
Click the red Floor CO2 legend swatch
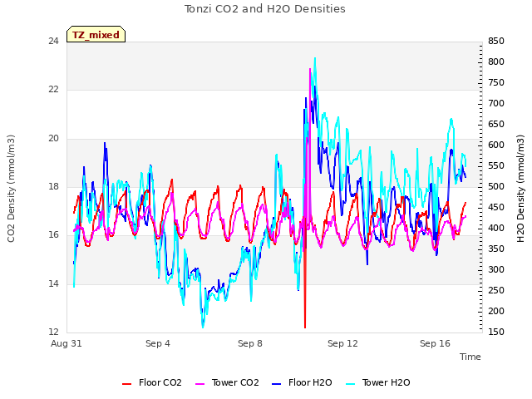point(127,384)
